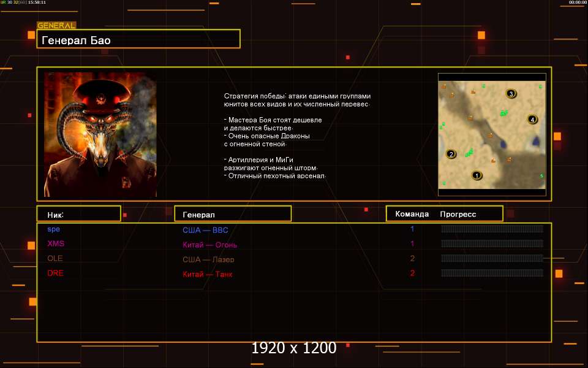The image size is (588, 368).
Task: Click the 'Прогресс' column header
Action: [x=458, y=215]
